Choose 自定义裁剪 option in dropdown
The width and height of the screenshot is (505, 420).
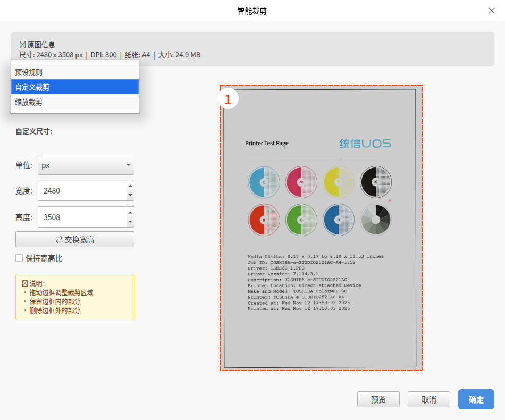click(x=75, y=87)
